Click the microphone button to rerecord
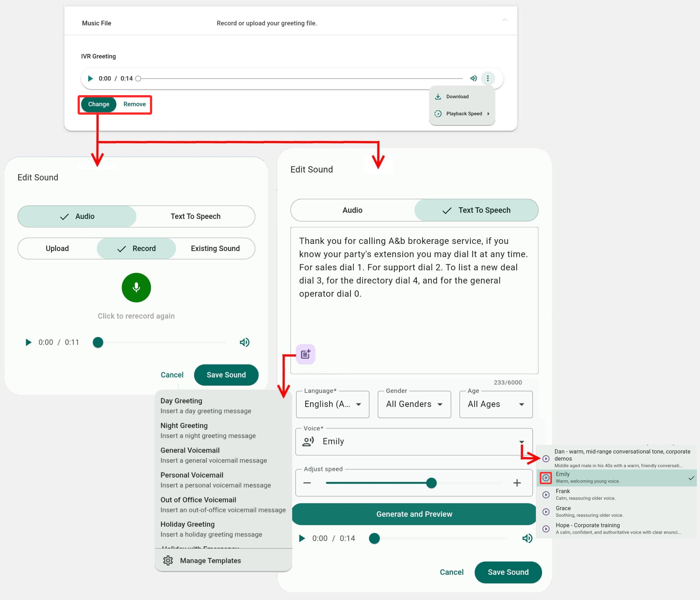The height and width of the screenshot is (600, 700). 136,287
